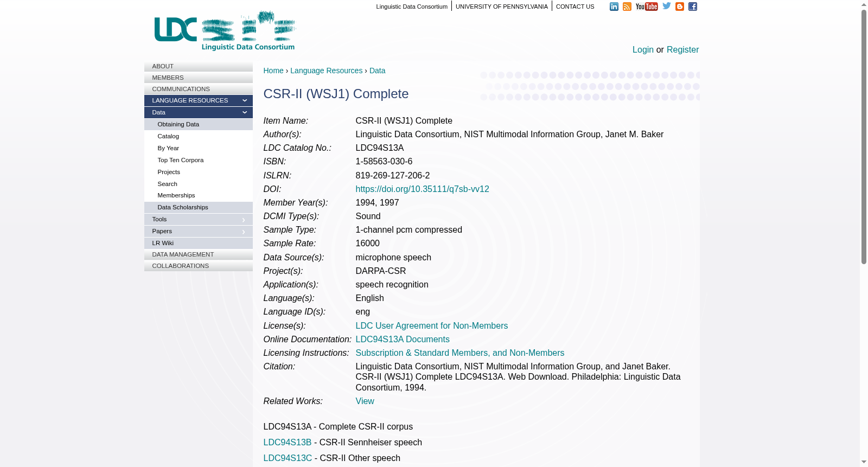The width and height of the screenshot is (868, 467).
Task: Click the CSR-II (WSJ1) Complete page heading
Action: 336,94
